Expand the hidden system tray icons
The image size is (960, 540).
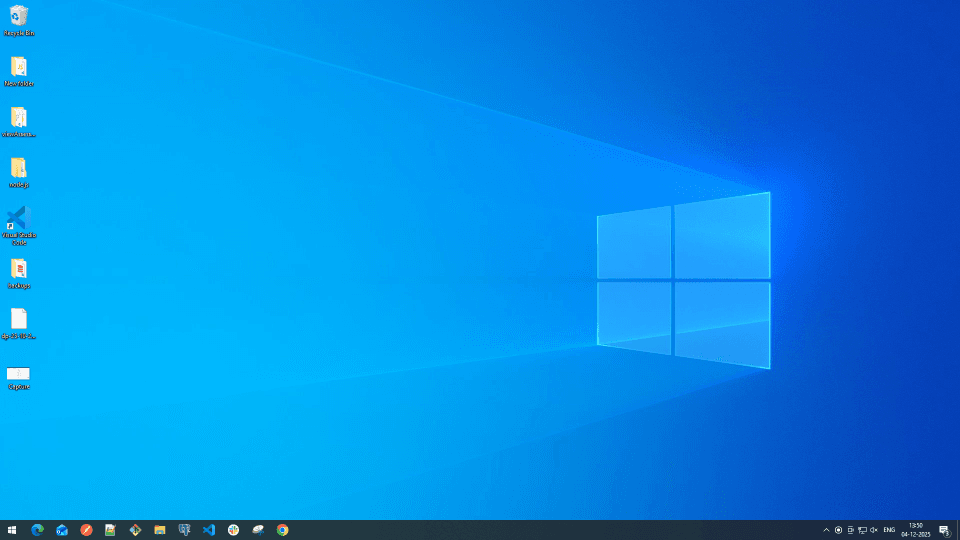826,530
